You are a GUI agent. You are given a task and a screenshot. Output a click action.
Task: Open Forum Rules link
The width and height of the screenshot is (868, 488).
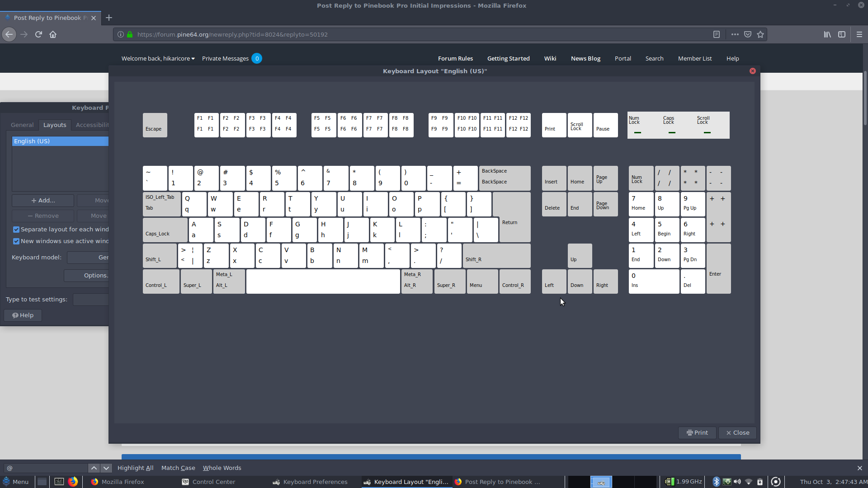pyautogui.click(x=455, y=59)
